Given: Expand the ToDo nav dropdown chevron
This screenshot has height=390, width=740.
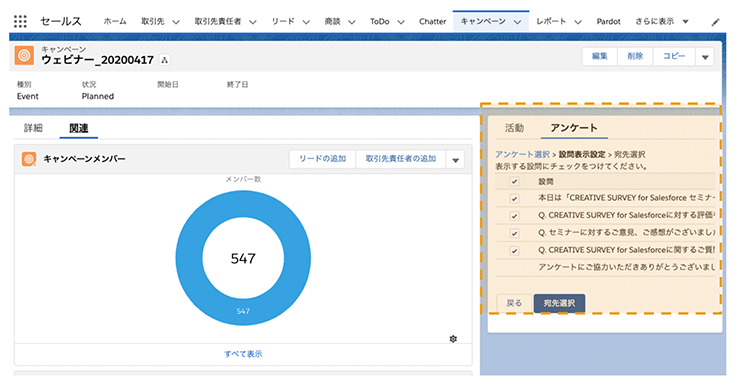Looking at the screenshot, I should (x=401, y=22).
